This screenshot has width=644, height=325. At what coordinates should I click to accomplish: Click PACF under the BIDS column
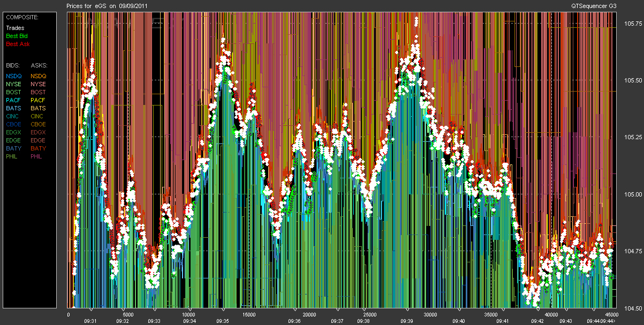point(13,100)
